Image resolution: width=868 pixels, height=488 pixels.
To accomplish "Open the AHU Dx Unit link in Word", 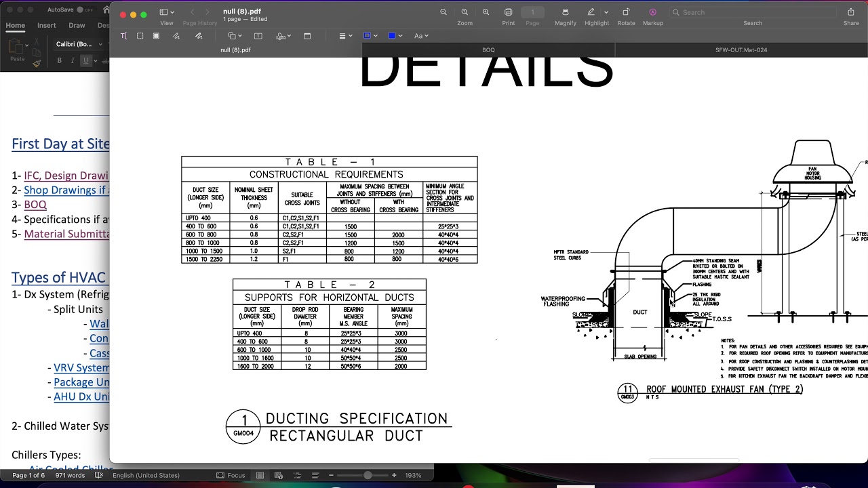I will [81, 396].
